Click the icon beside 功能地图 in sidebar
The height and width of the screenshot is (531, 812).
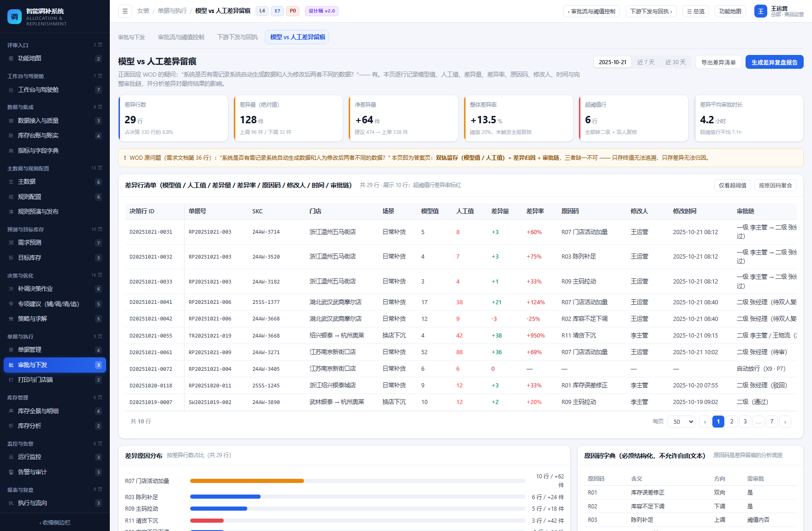pos(11,59)
